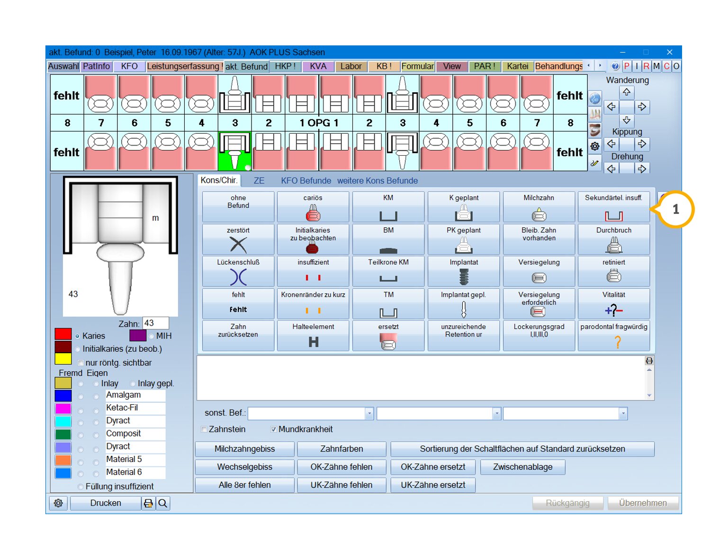This screenshot has height=560, width=728.
Task: Click the magnifier preview icon next to Drucken
Action: click(163, 503)
